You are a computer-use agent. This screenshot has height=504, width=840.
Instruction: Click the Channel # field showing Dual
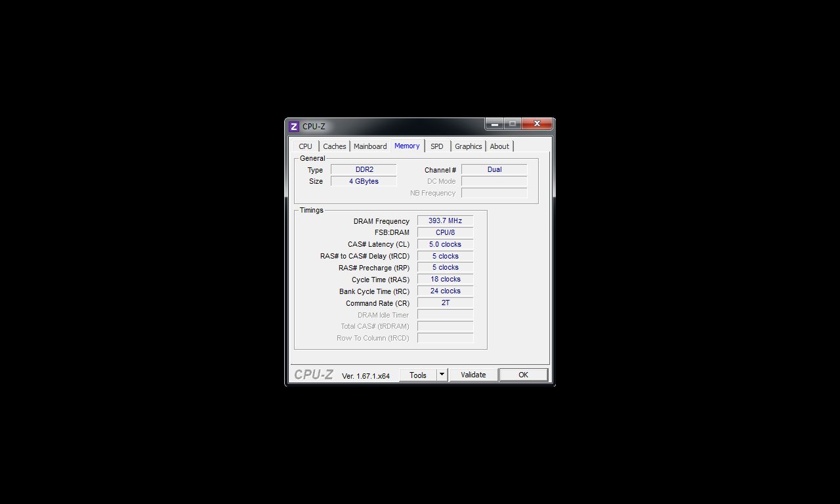[x=494, y=169]
